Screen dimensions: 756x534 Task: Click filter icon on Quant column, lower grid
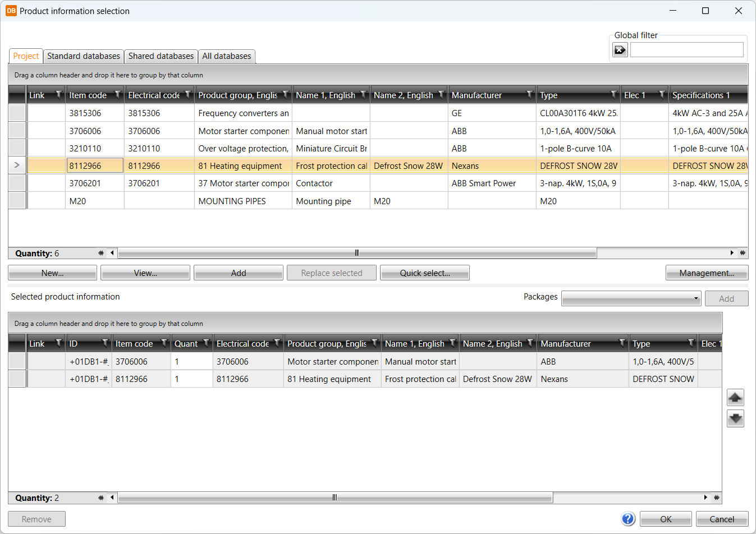tap(206, 343)
